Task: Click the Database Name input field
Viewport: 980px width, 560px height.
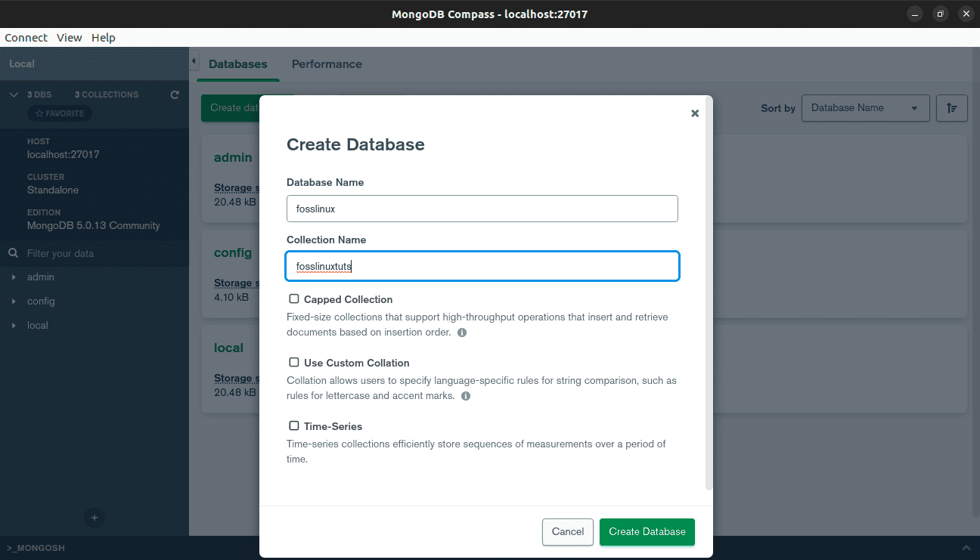Action: (482, 209)
